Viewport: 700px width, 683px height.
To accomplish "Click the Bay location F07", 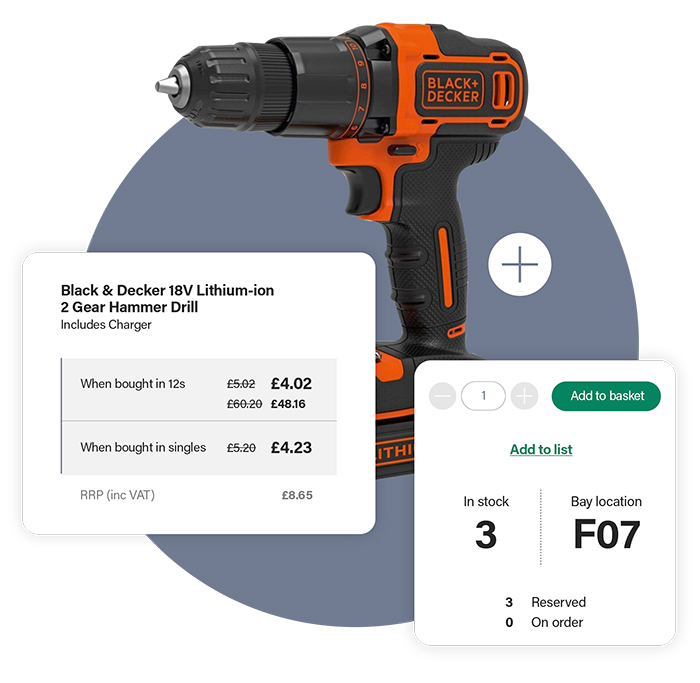I will (x=606, y=534).
